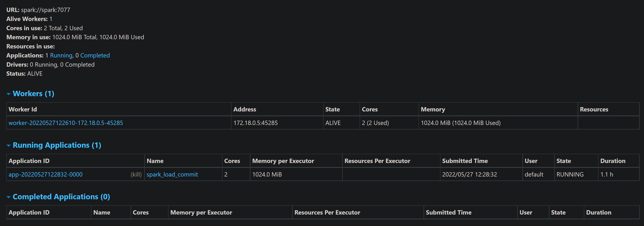This screenshot has width=644, height=226.
Task: Kill the running spark_load_commit application
Action: tap(136, 174)
